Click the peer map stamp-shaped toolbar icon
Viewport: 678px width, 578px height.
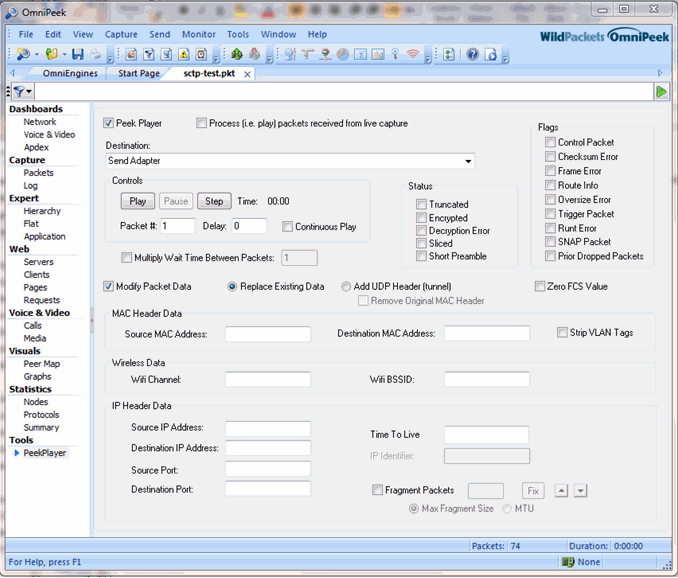point(326,54)
